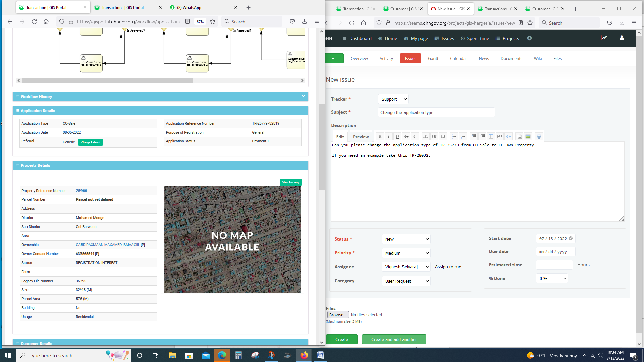Insert table in description editor
644x362 pixels.
pyautogui.click(x=491, y=136)
